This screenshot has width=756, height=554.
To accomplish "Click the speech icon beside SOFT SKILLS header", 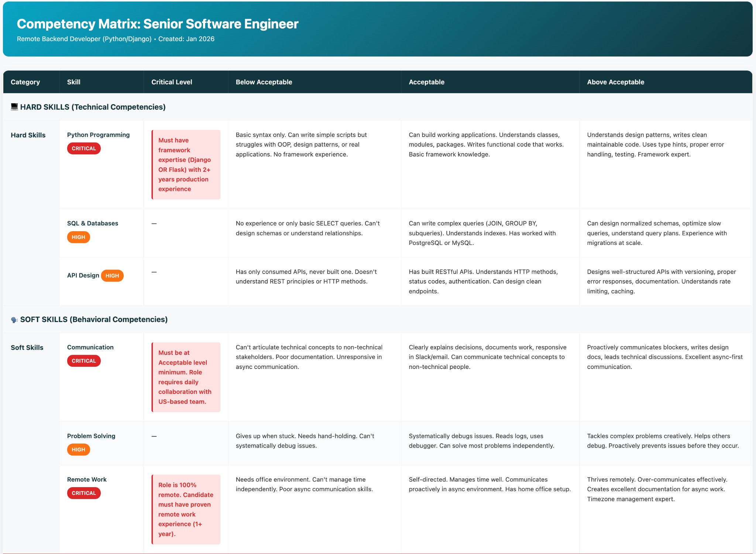I will tap(14, 319).
